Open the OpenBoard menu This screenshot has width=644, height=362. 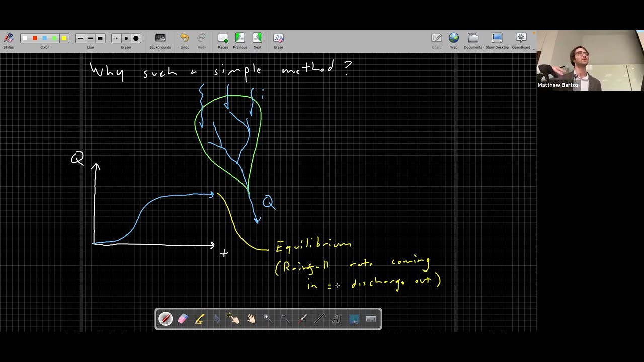pos(521,40)
